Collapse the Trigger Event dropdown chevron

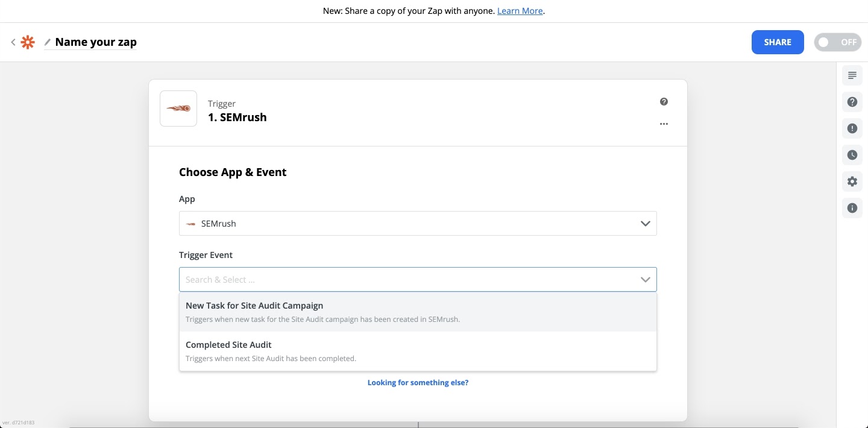(645, 280)
